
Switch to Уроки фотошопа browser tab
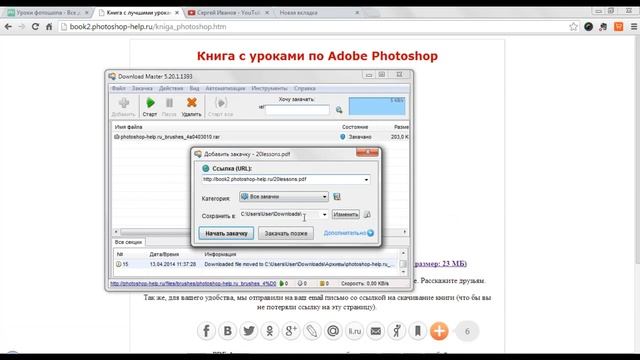click(x=48, y=13)
